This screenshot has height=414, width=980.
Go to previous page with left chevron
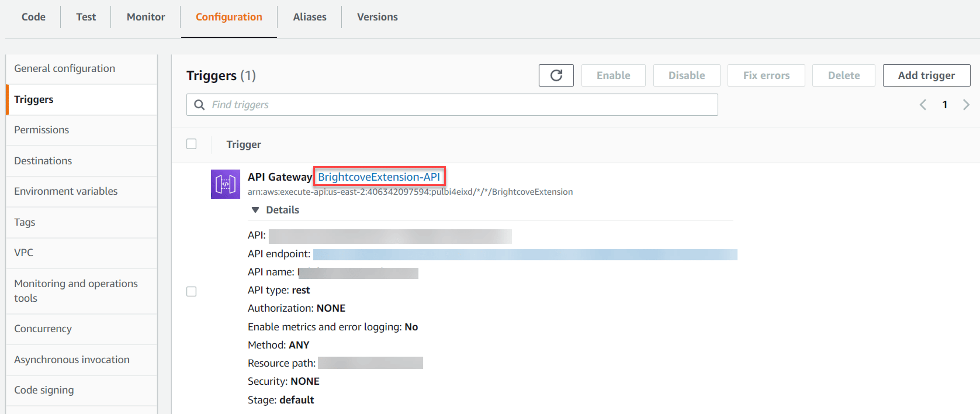[923, 105]
